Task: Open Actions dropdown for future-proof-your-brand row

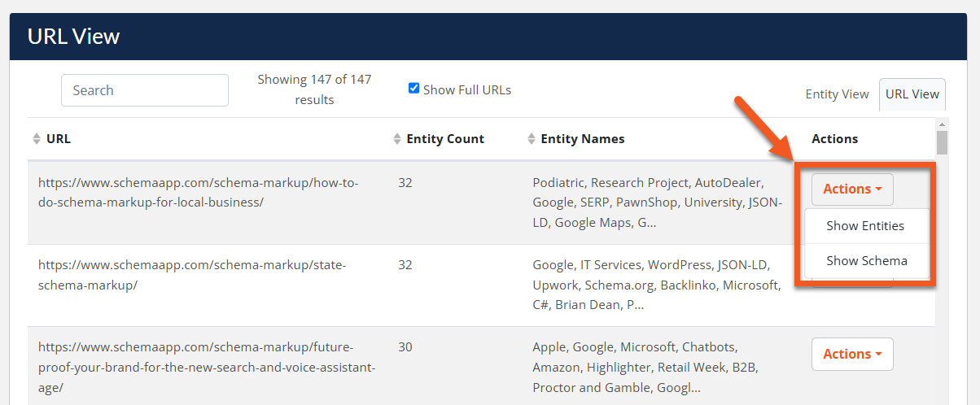Action: pyautogui.click(x=852, y=354)
